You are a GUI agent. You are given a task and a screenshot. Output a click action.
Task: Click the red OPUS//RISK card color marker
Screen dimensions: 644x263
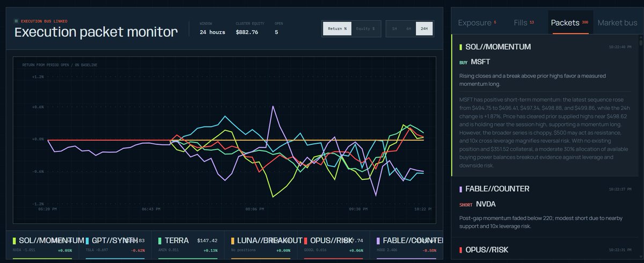coord(306,240)
